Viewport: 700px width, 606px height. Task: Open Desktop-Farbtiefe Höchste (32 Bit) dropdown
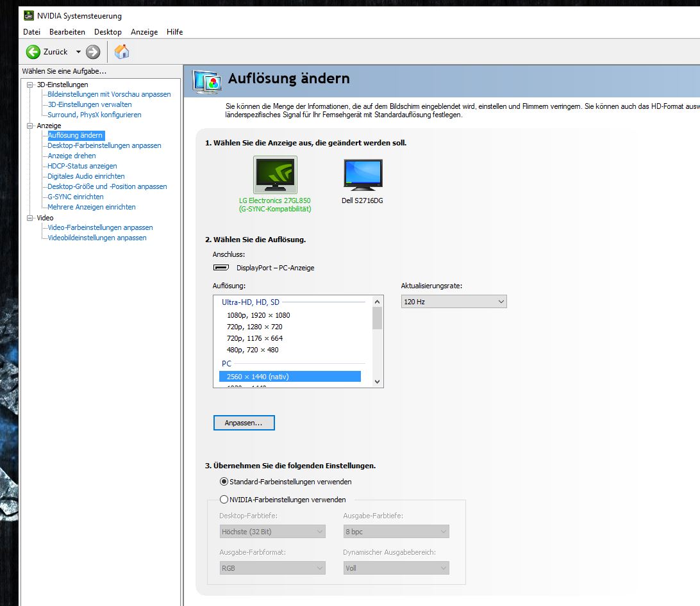(x=272, y=532)
